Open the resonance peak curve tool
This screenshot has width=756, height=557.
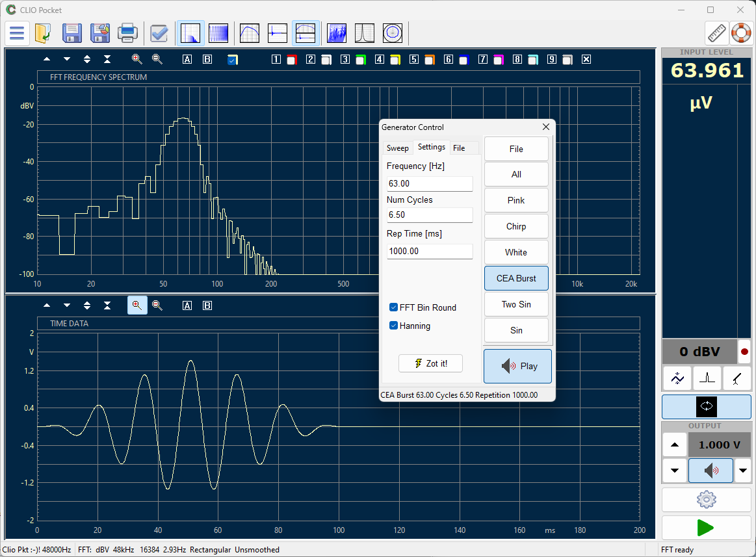[365, 33]
